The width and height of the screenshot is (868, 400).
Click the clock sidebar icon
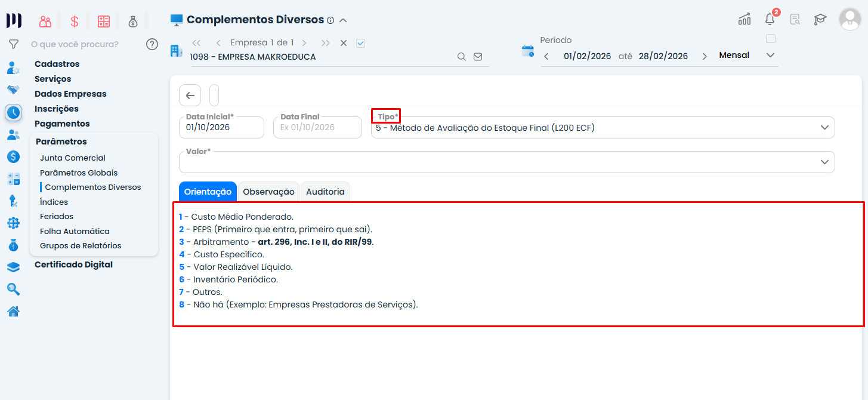(x=13, y=112)
